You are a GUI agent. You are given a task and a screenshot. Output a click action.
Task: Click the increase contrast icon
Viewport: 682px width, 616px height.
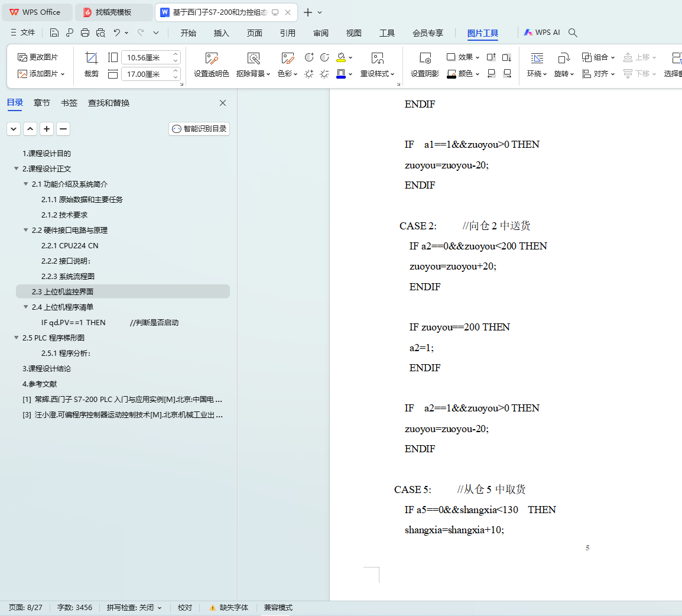309,57
